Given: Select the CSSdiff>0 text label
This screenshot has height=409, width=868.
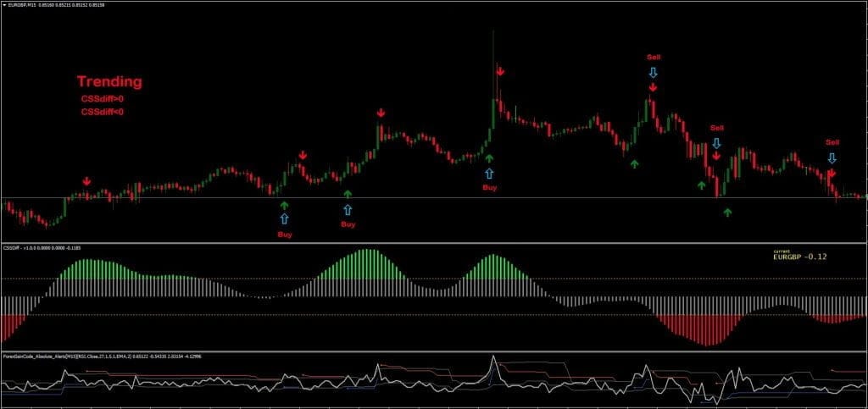Looking at the screenshot, I should click(103, 99).
